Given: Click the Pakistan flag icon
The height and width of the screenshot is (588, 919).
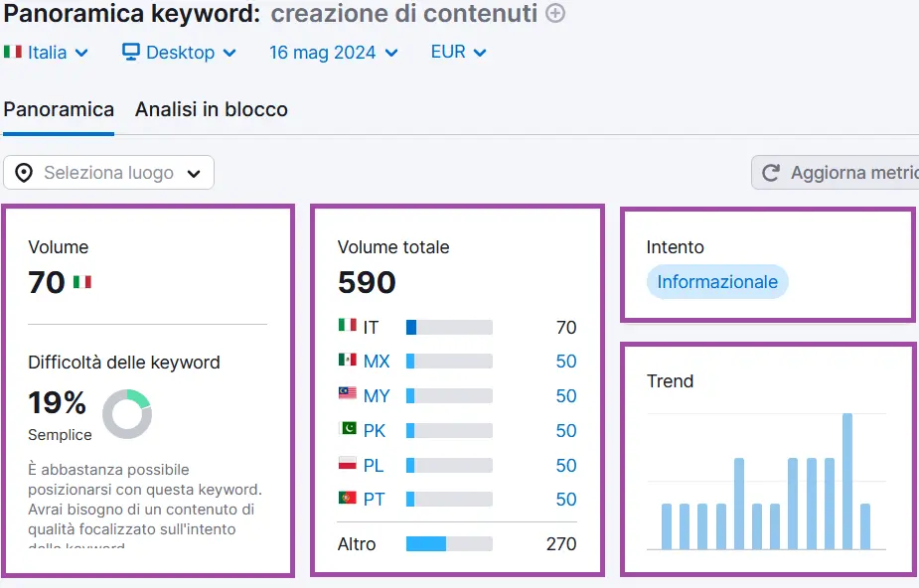Looking at the screenshot, I should click(347, 430).
